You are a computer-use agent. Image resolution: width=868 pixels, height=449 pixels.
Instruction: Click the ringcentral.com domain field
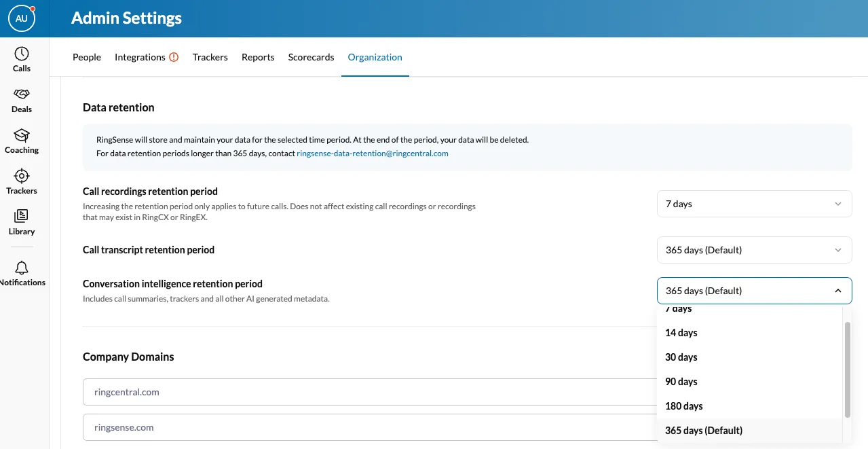[366, 392]
